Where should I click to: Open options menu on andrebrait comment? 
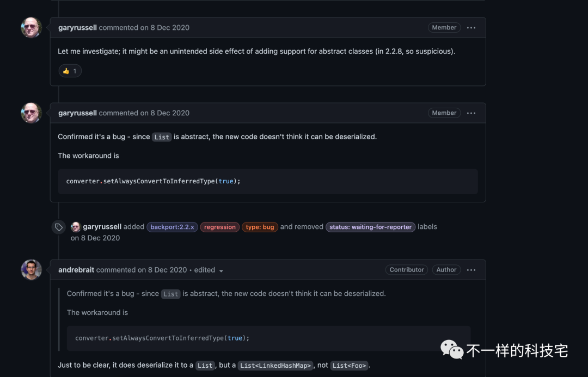471,270
